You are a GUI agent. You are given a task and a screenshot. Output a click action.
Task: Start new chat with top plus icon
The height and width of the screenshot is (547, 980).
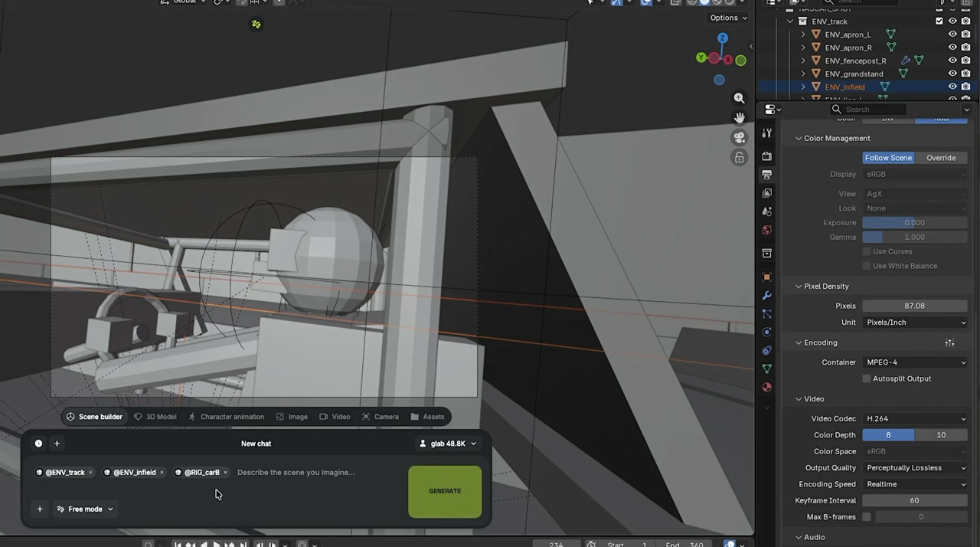coord(57,444)
